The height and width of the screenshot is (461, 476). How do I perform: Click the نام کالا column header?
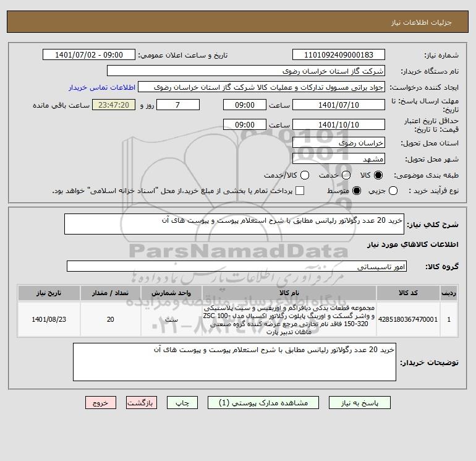pos(289,293)
